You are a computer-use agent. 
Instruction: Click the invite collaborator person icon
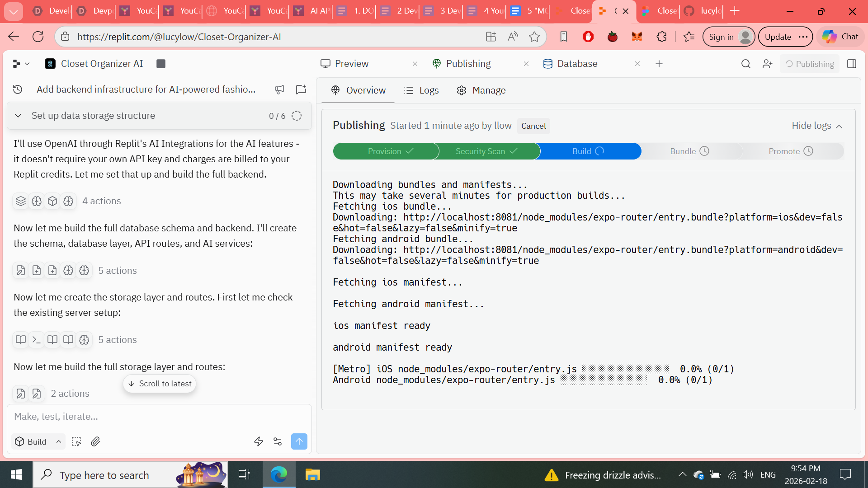[x=767, y=64]
